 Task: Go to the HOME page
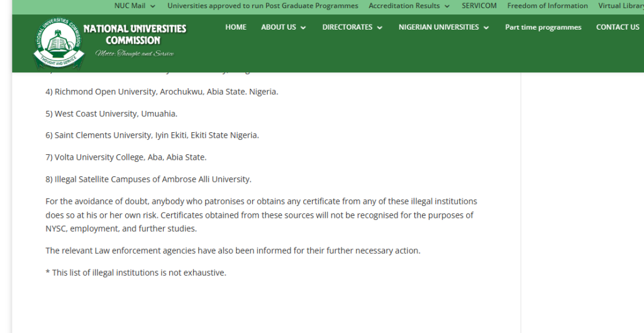click(236, 27)
